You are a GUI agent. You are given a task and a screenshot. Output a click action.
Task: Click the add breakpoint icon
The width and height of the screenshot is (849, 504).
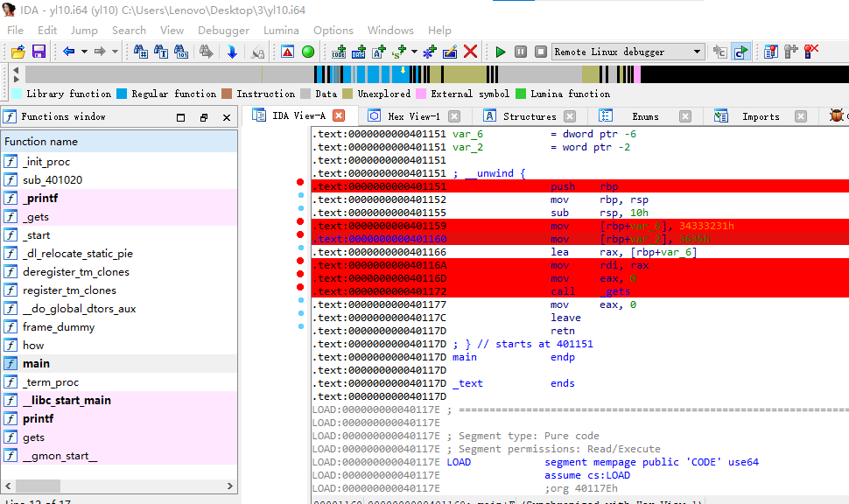pos(790,52)
